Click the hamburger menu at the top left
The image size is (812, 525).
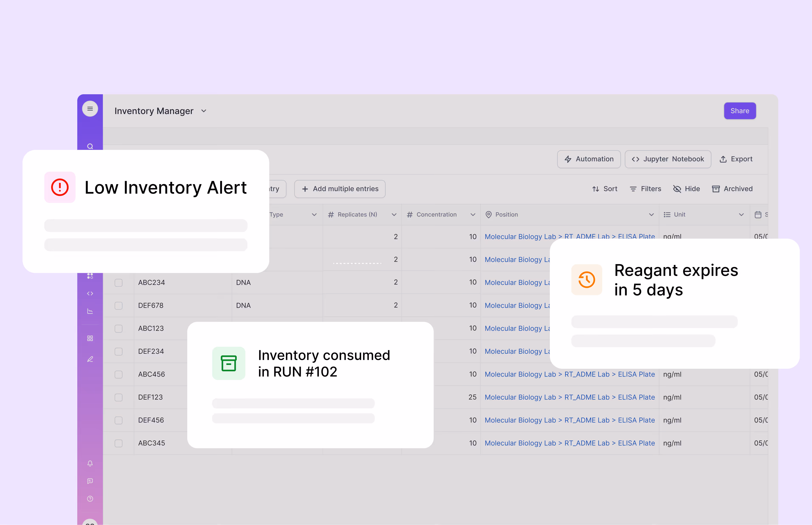[x=90, y=108]
